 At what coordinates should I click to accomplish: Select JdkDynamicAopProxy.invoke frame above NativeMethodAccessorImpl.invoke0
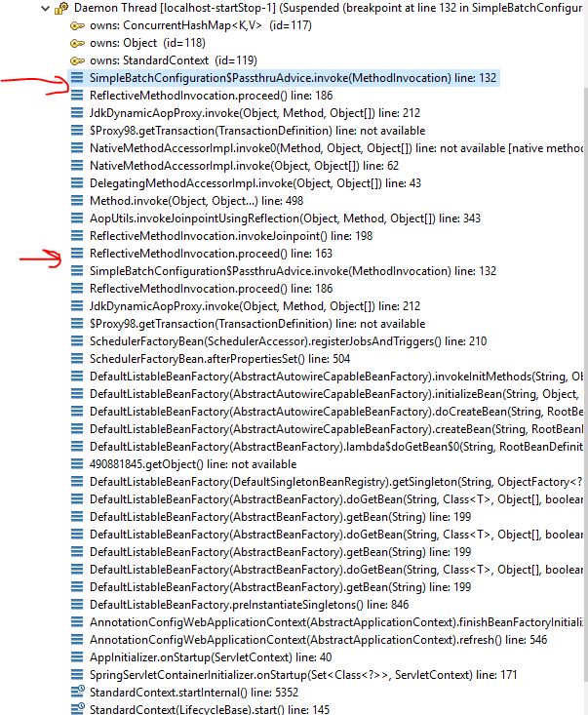coord(255,113)
